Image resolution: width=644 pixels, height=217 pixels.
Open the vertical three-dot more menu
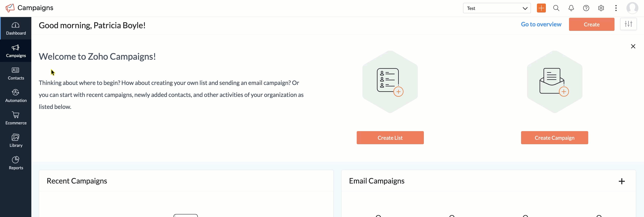(x=616, y=8)
